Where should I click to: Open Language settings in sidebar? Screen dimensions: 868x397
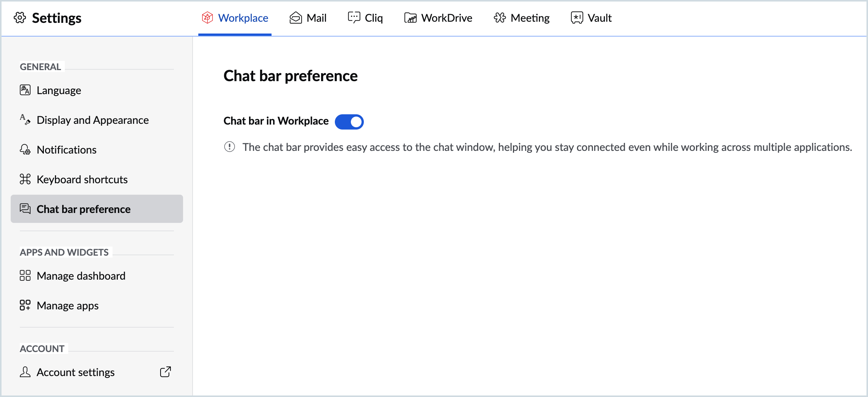pos(97,90)
